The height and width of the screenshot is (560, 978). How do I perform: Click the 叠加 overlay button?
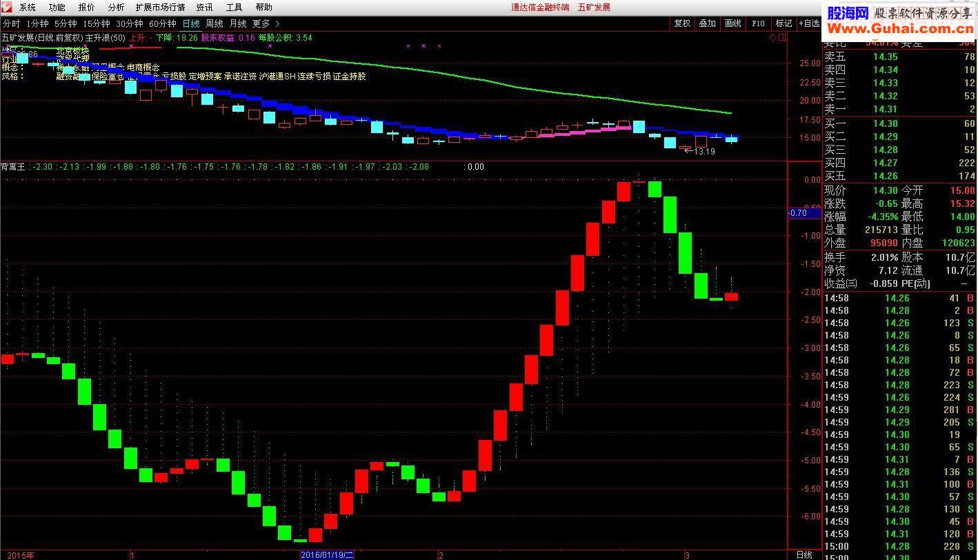707,23
